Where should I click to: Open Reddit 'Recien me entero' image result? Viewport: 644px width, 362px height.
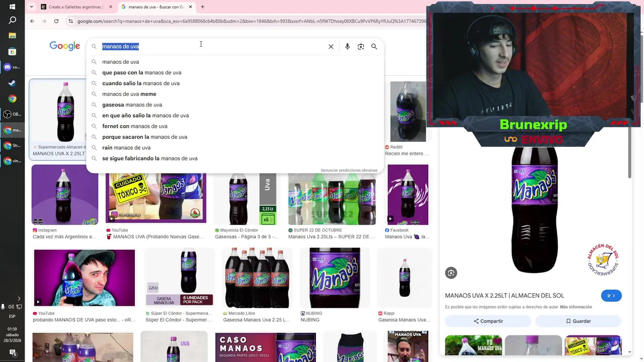point(408,112)
